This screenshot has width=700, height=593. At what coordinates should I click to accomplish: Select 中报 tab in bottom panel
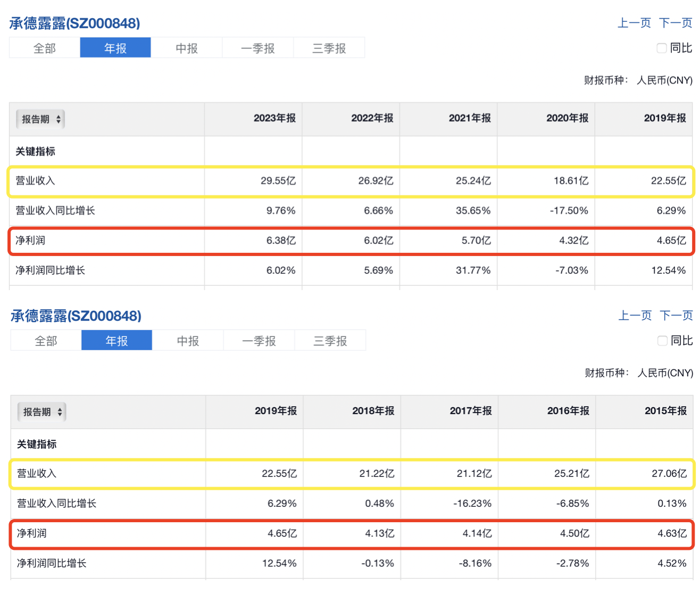[x=188, y=341]
